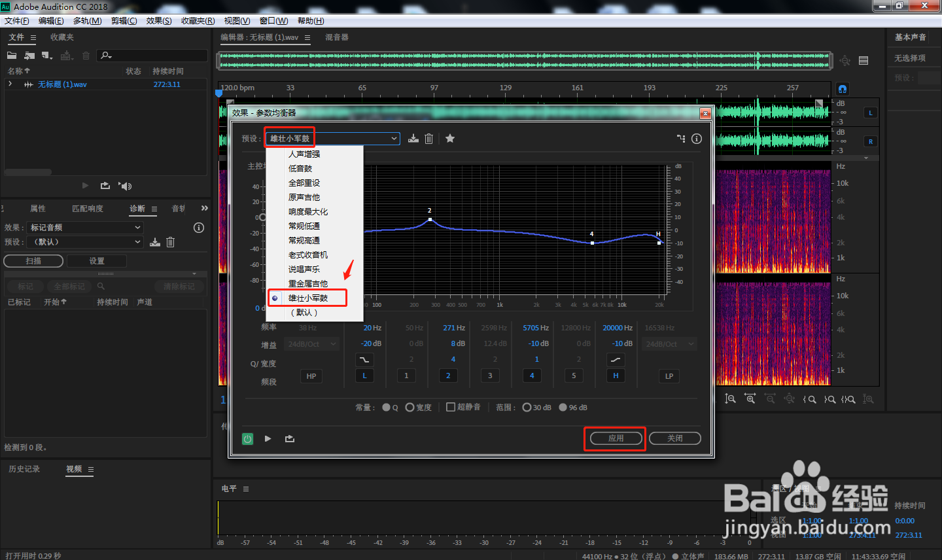Open LP slope 24dB/Oct dropdown
This screenshot has width=942, height=560.
coord(670,344)
